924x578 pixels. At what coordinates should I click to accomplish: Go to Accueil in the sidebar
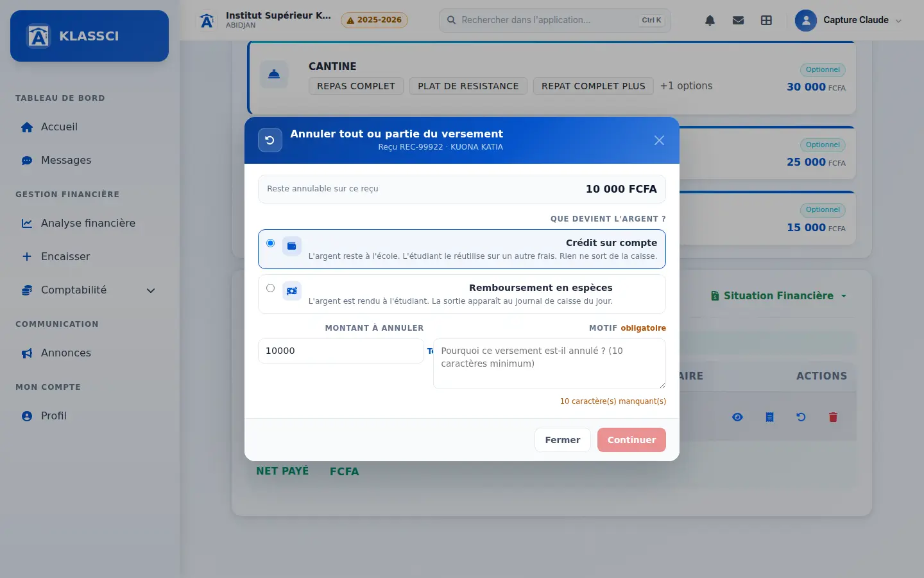point(89,127)
